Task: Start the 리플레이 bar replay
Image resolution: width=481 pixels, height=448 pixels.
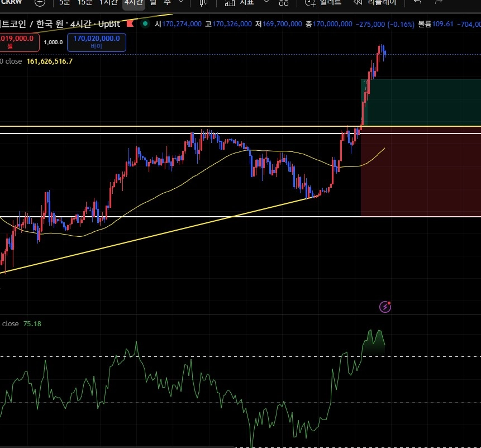Action: click(x=375, y=3)
